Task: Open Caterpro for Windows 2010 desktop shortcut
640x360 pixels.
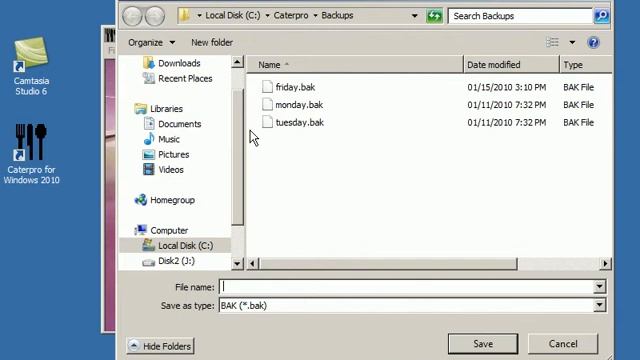Action: click(x=31, y=154)
